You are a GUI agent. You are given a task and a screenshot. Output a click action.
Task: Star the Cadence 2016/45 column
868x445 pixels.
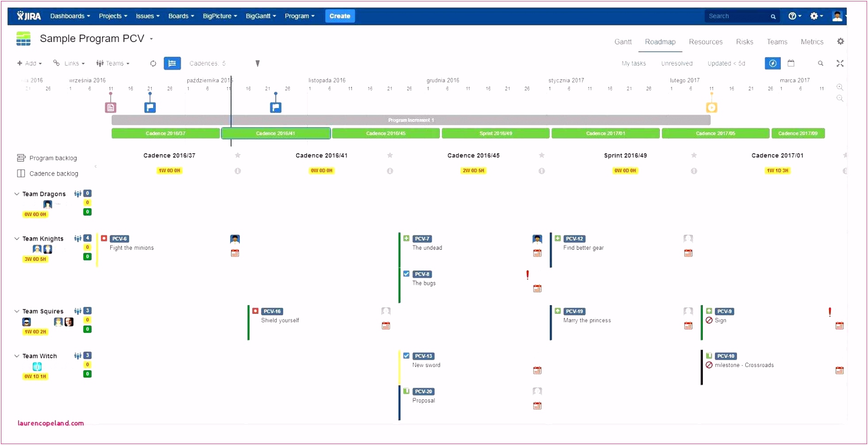point(541,155)
